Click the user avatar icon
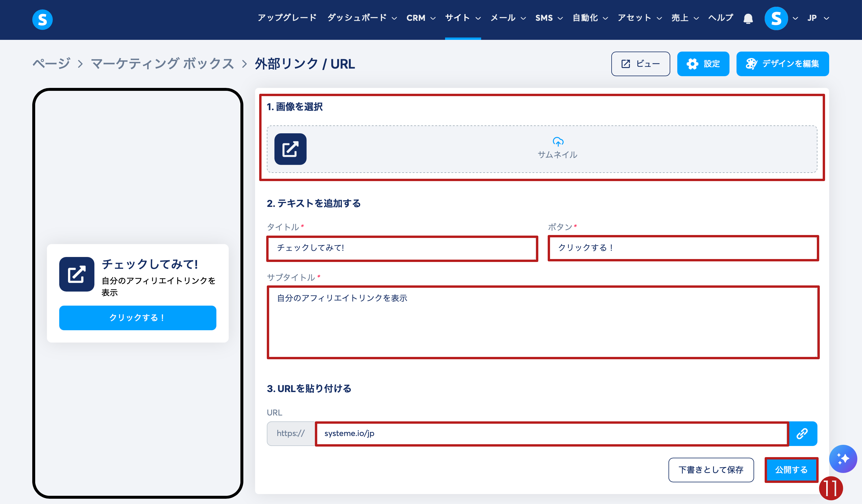 (776, 18)
